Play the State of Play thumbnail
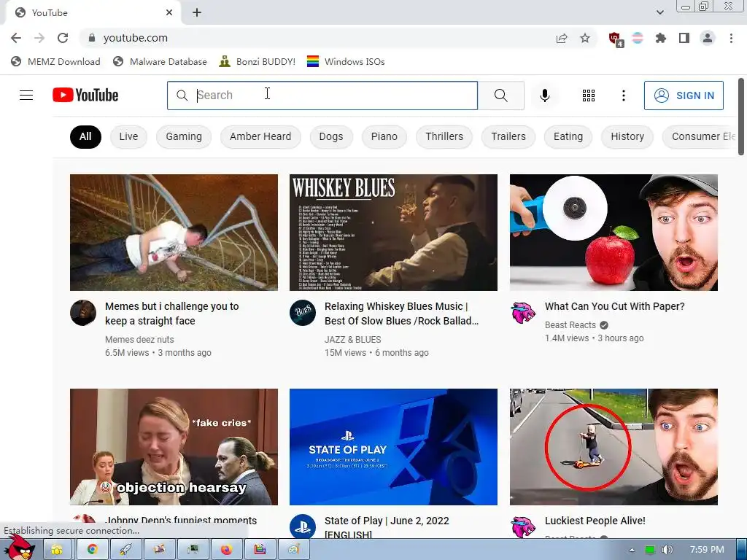The width and height of the screenshot is (747, 560). (393, 447)
